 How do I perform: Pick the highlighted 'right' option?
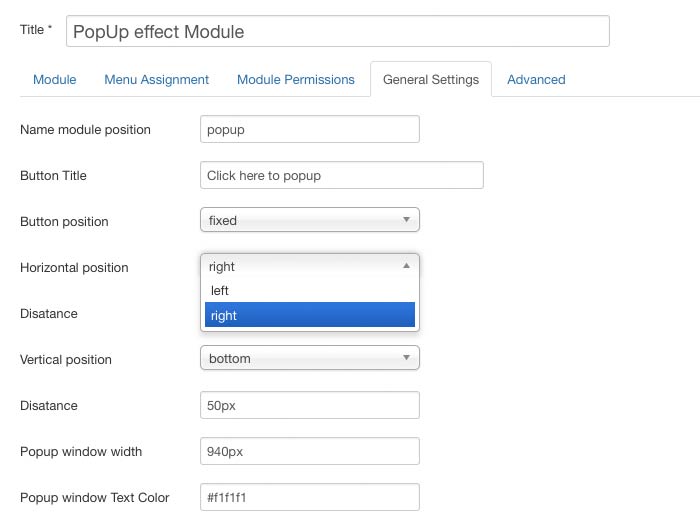[309, 315]
